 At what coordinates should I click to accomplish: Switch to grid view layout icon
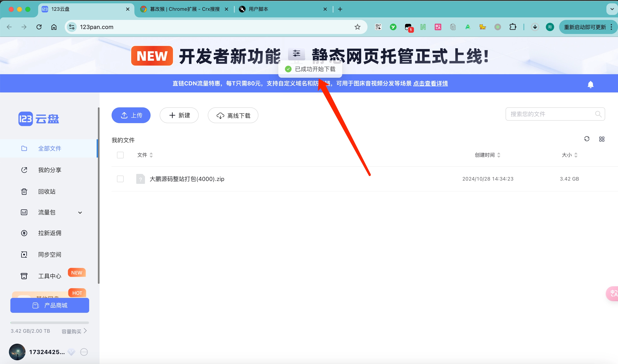click(x=602, y=139)
